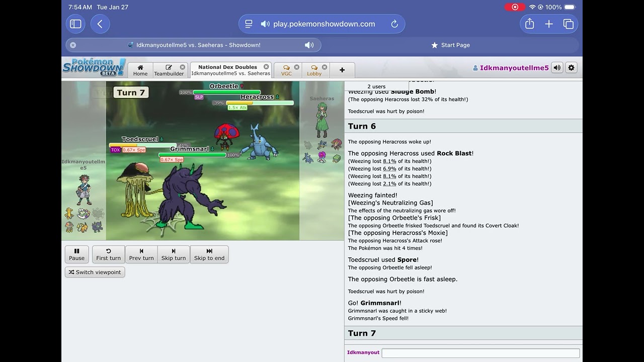Switch viewpoint of the battle
This screenshot has height=362, width=644.
tap(95, 272)
